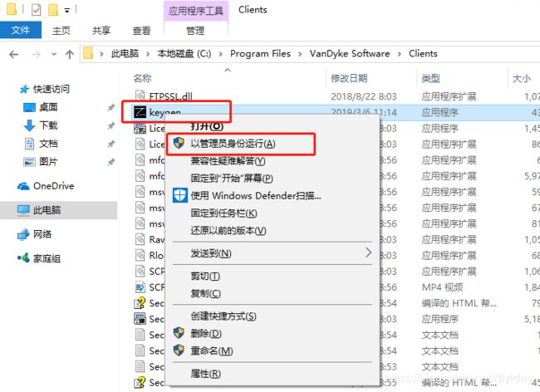
Task: Switch to the 管理 ribbon tab
Action: 195,31
